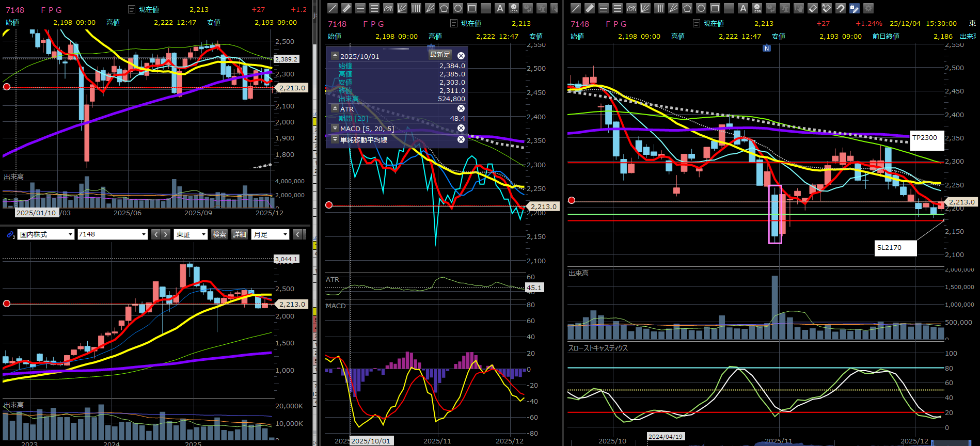The width and height of the screenshot is (980, 446).
Task: Click the stock code 7148 input field
Action: pyautogui.click(x=108, y=234)
